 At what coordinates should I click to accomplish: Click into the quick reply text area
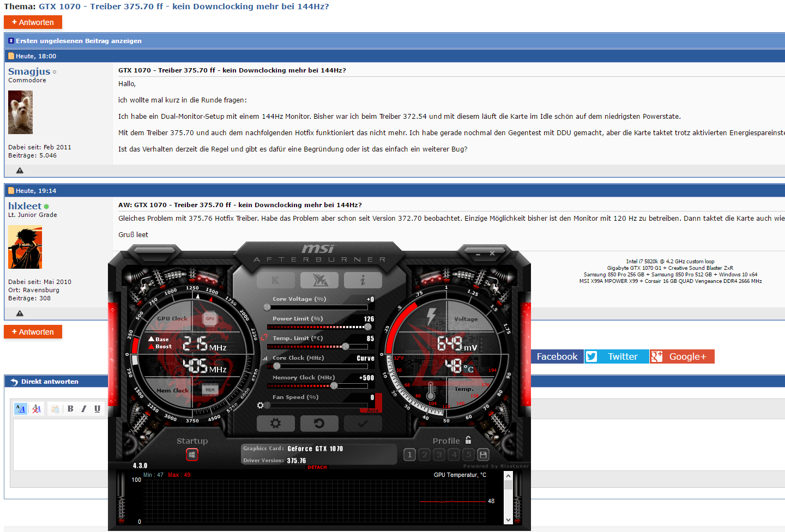pos(60,444)
